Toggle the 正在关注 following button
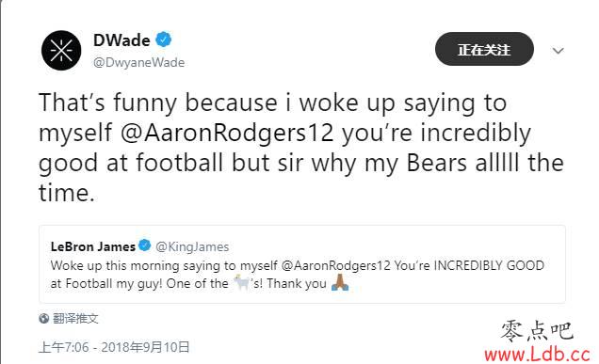The height and width of the screenshot is (364, 599). coord(484,49)
